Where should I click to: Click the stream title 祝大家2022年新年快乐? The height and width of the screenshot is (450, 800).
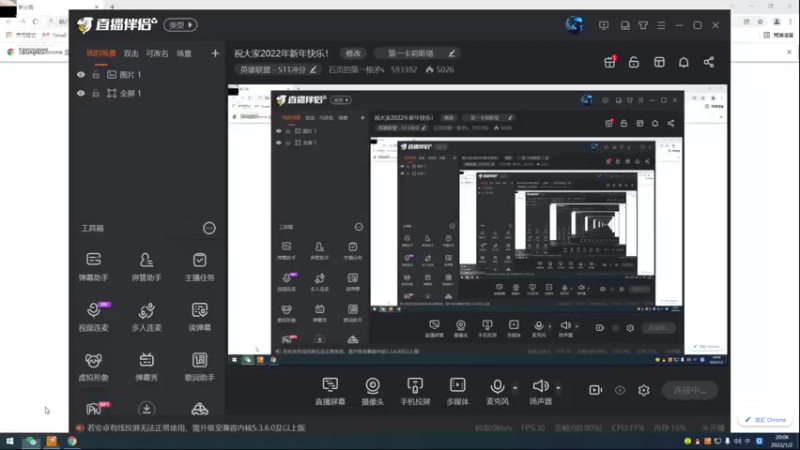(x=282, y=54)
